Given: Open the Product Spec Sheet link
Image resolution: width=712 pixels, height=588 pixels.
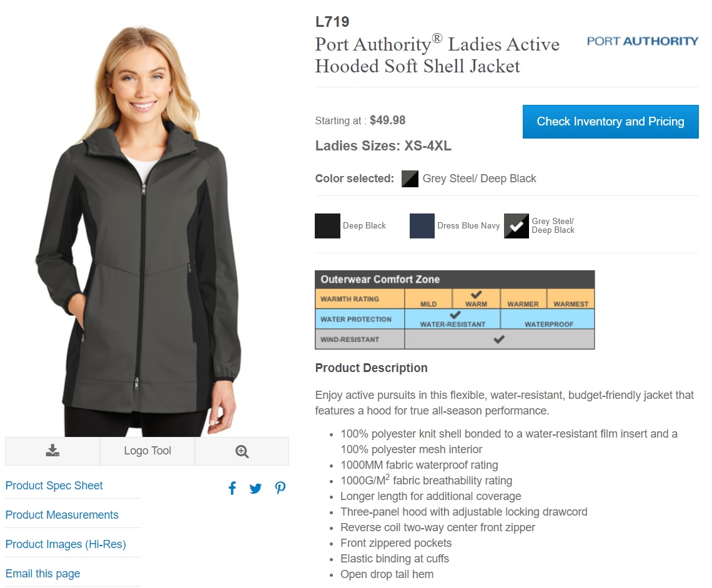Looking at the screenshot, I should click(54, 486).
